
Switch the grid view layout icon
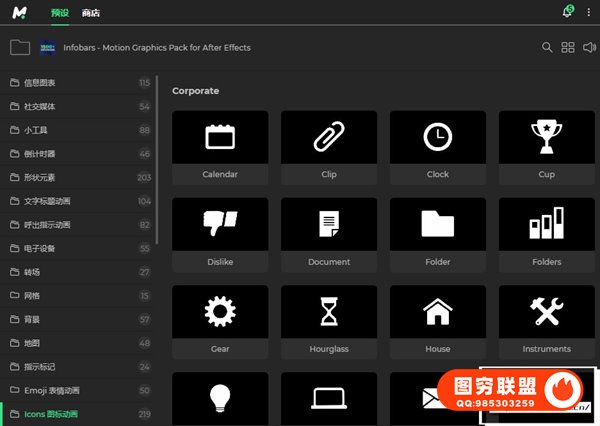click(x=568, y=47)
